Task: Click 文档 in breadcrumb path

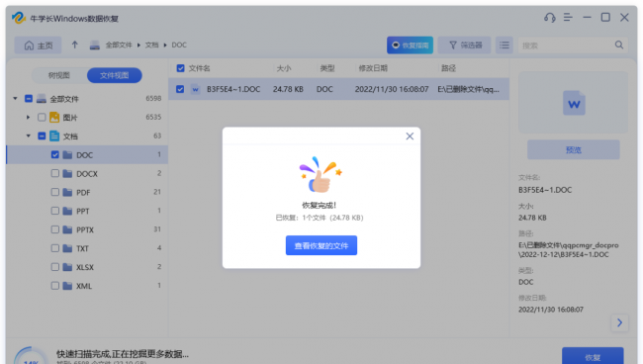Action: click(x=151, y=45)
